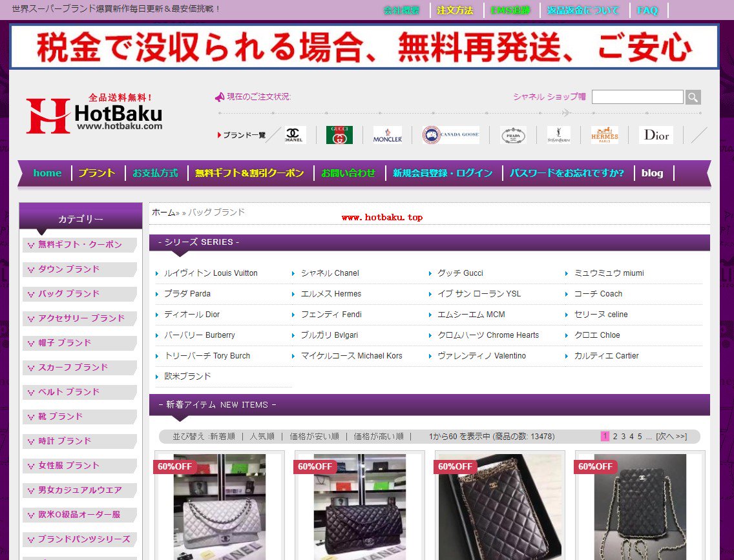734x560 pixels.
Task: Select バッグ ブランド sidebar category
Action: pos(79,294)
